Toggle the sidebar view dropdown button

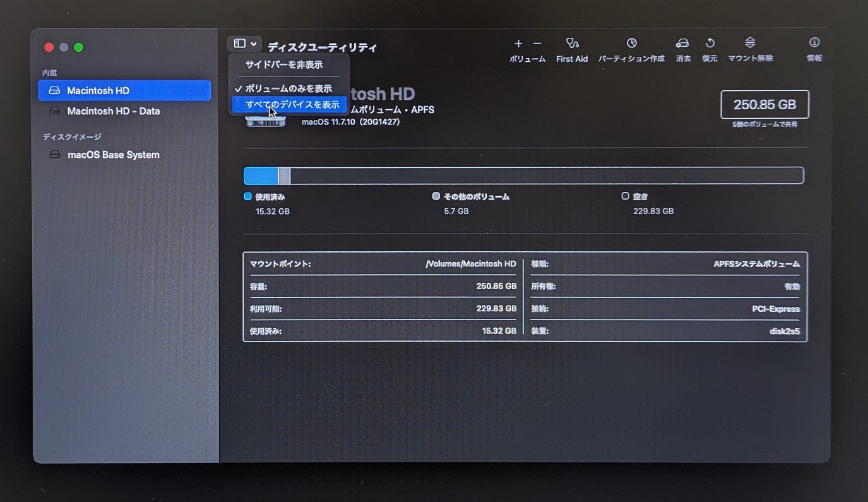(x=245, y=44)
